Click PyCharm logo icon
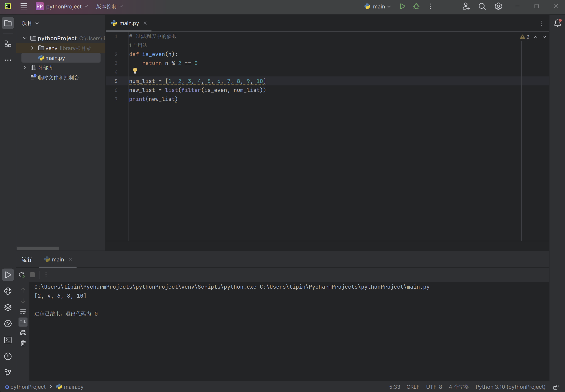Viewport: 565px width, 392px height. point(8,6)
